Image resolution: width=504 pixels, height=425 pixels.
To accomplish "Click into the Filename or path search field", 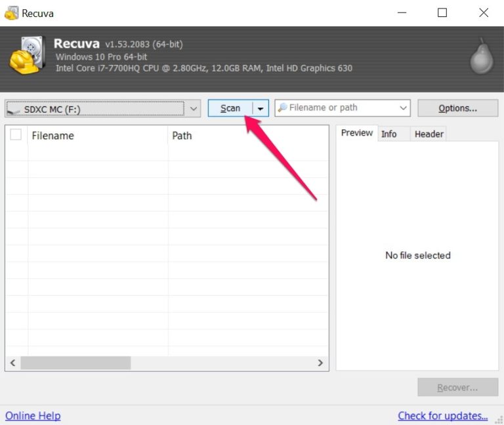I will point(343,108).
